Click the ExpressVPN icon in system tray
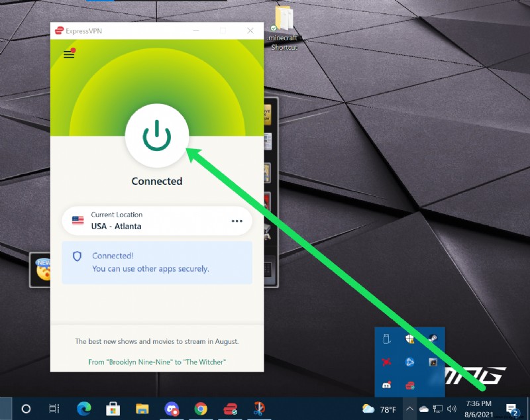Image resolution: width=530 pixels, height=420 pixels. click(409, 385)
